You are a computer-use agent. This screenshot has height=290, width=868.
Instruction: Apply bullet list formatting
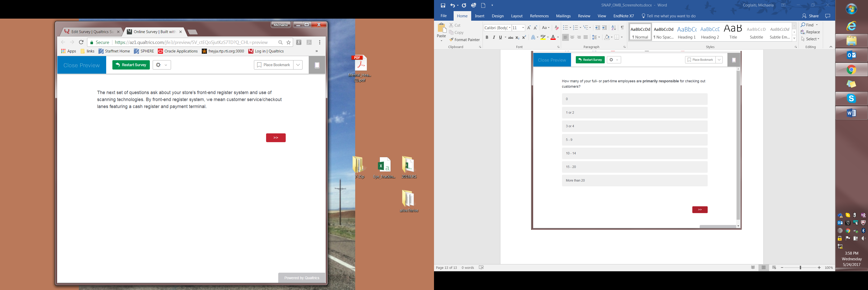pos(565,28)
